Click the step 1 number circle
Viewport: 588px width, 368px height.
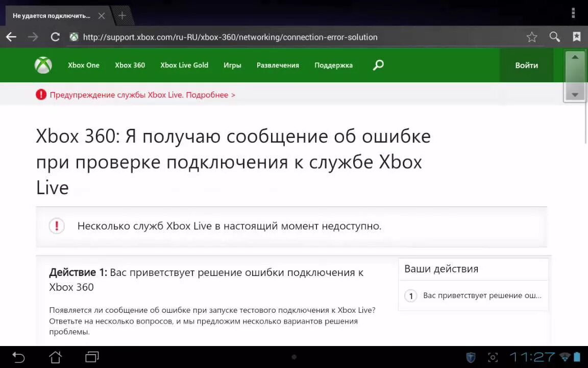(410, 296)
